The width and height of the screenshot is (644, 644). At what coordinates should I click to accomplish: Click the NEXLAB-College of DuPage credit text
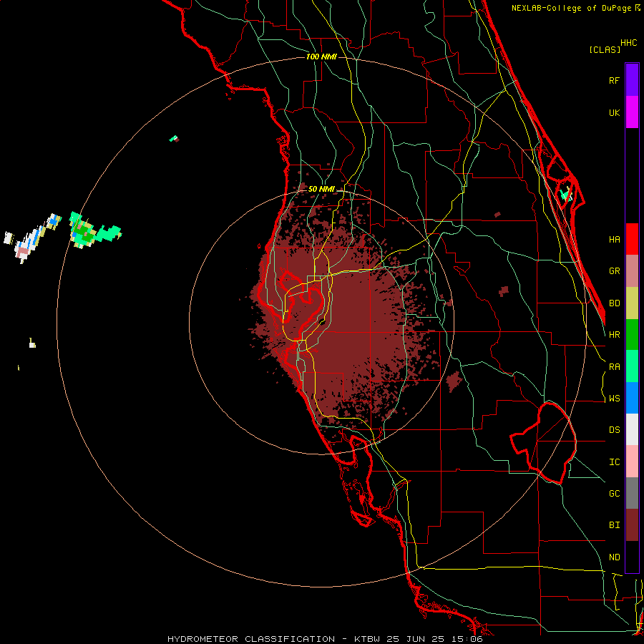click(x=576, y=8)
